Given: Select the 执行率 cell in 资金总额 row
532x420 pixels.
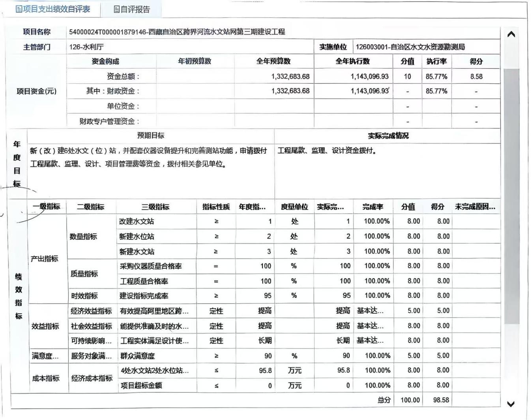Looking at the screenshot, I should [x=436, y=76].
